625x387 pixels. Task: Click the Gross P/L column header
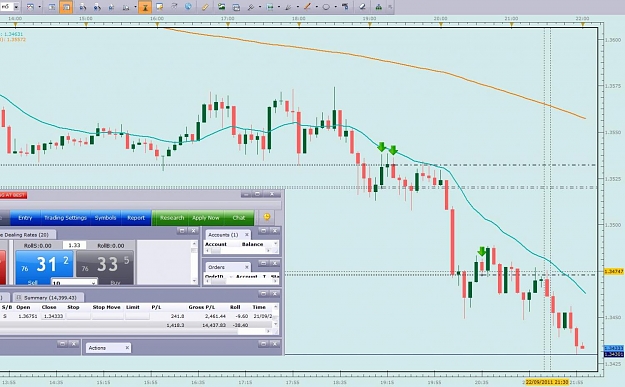tap(202, 307)
